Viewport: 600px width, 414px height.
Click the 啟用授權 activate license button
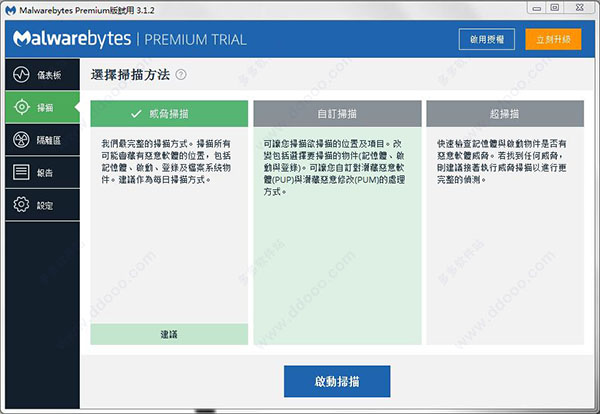(487, 39)
